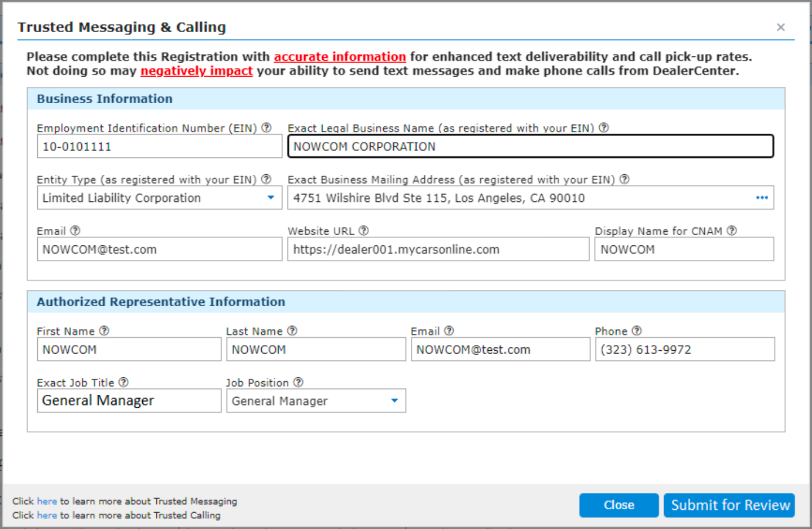Click help icon next to Phone label

tap(637, 331)
